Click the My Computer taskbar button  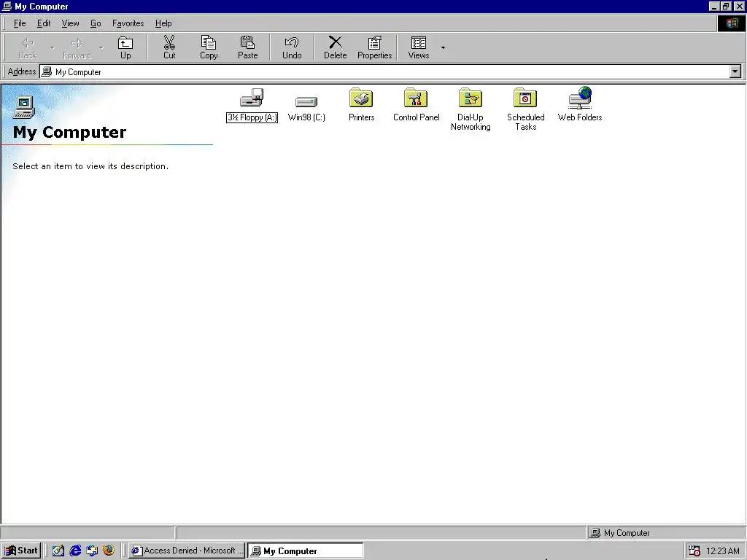tap(306, 551)
